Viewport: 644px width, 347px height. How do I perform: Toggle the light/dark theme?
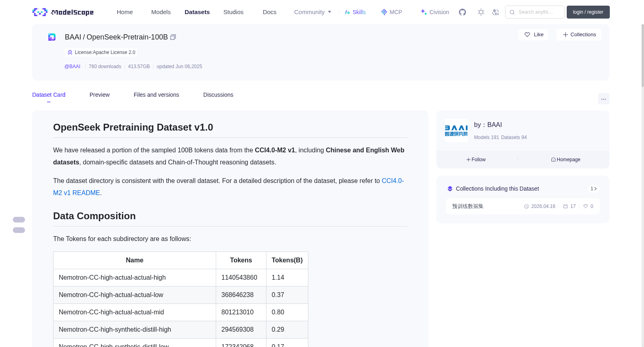481,12
